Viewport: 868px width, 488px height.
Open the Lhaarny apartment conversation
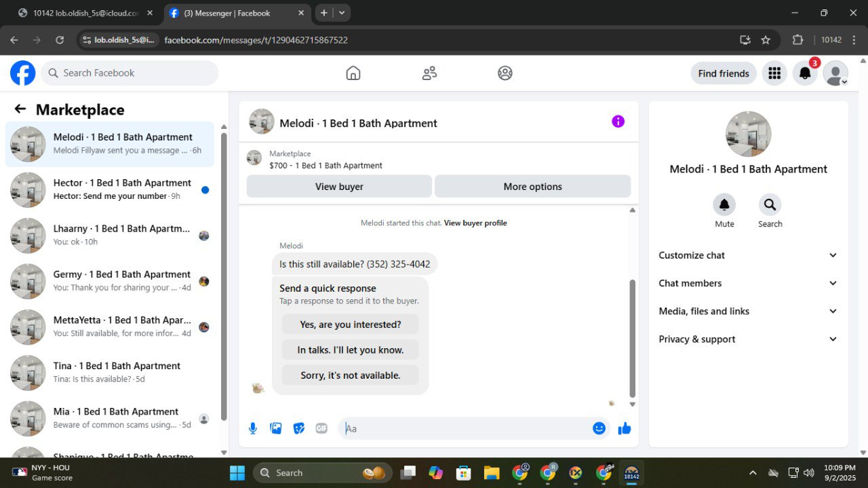click(109, 236)
